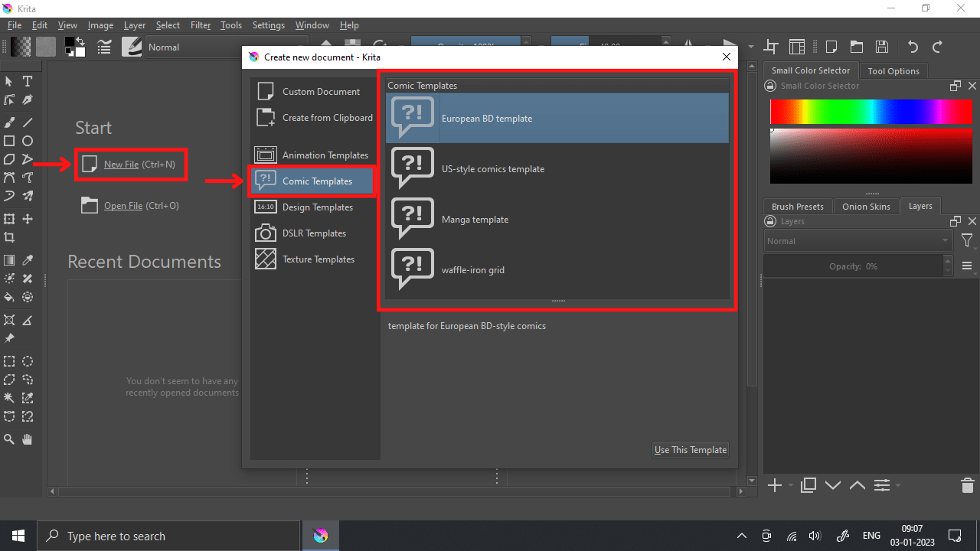Choose the Manga template

coord(557,220)
